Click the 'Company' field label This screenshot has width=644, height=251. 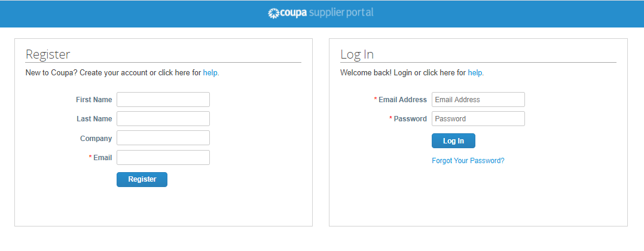[x=96, y=139]
